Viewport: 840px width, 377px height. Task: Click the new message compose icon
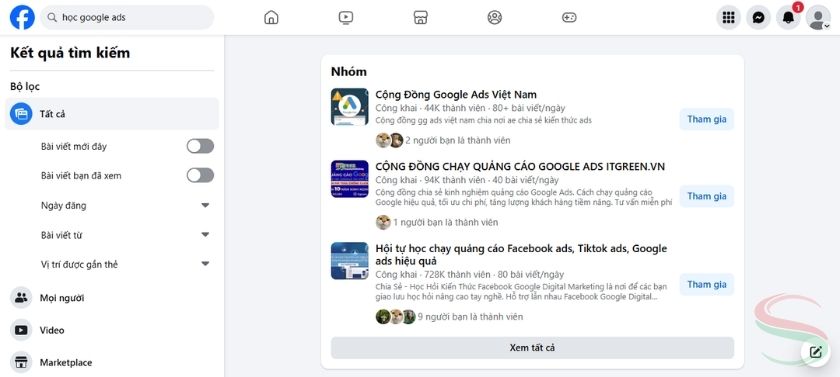click(815, 352)
